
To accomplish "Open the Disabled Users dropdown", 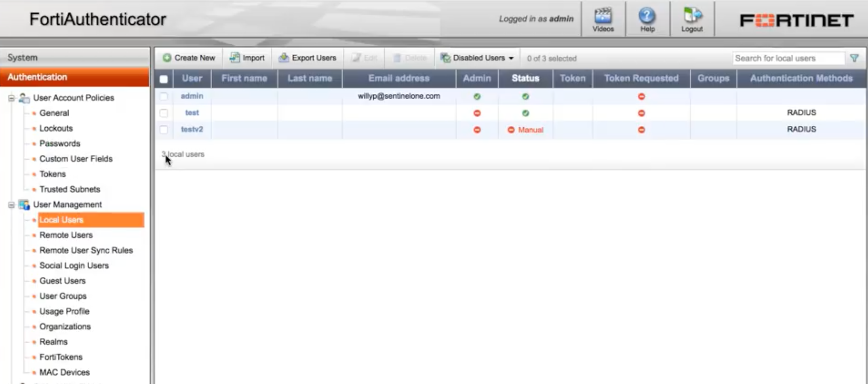I will (x=478, y=58).
